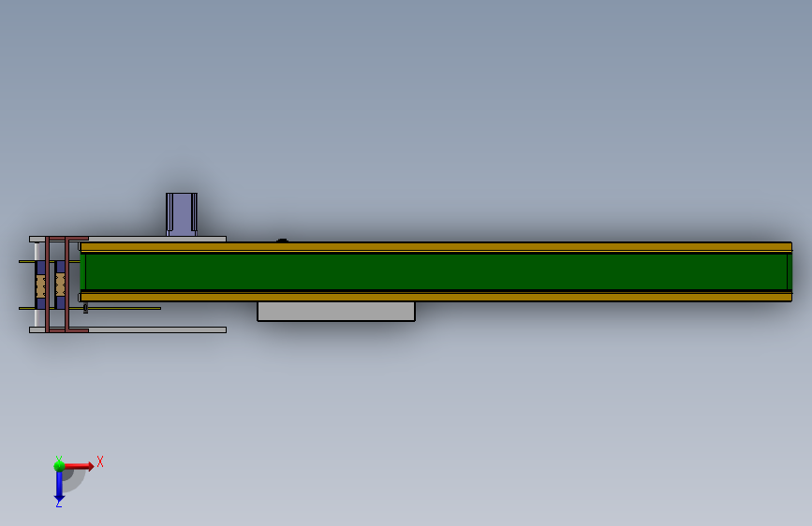
Task: Select the lower yellow side rail
Action: [x=436, y=297]
